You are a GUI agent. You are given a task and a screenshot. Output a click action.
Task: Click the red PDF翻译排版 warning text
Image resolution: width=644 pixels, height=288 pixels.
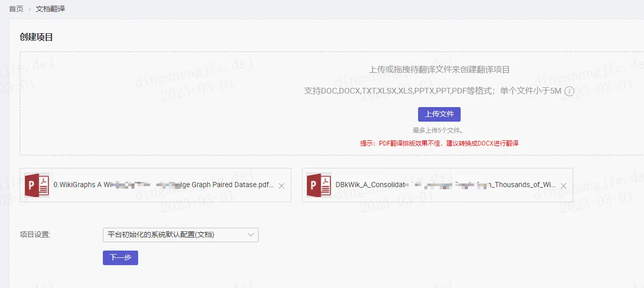click(x=439, y=143)
